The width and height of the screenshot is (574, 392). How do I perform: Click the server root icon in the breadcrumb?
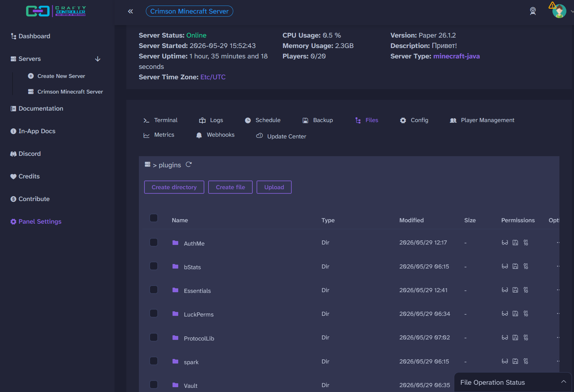click(x=148, y=165)
